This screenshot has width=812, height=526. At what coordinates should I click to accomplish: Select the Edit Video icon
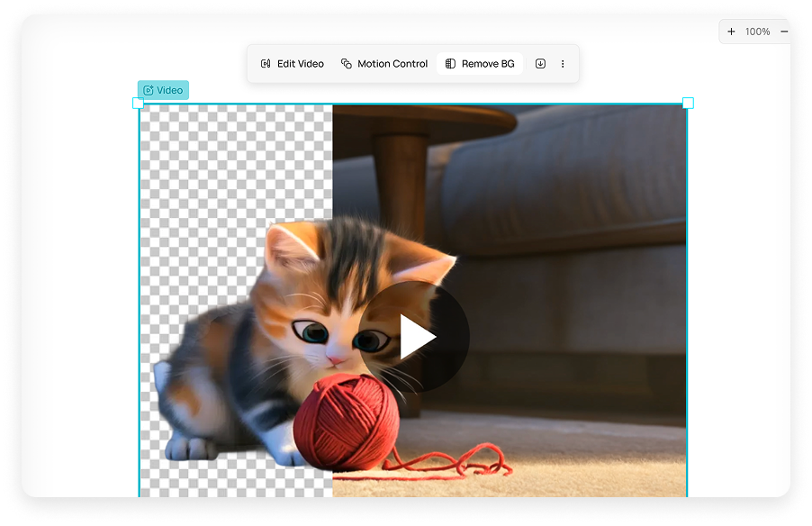click(x=266, y=63)
